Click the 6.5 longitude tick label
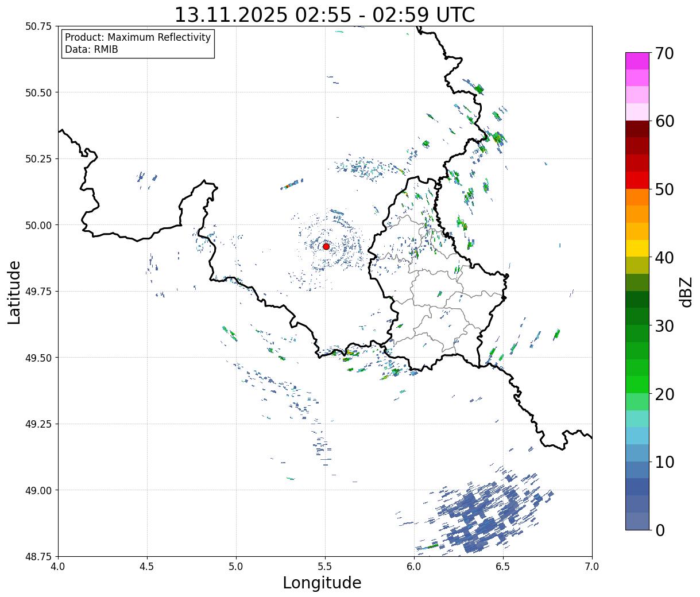 point(503,567)
